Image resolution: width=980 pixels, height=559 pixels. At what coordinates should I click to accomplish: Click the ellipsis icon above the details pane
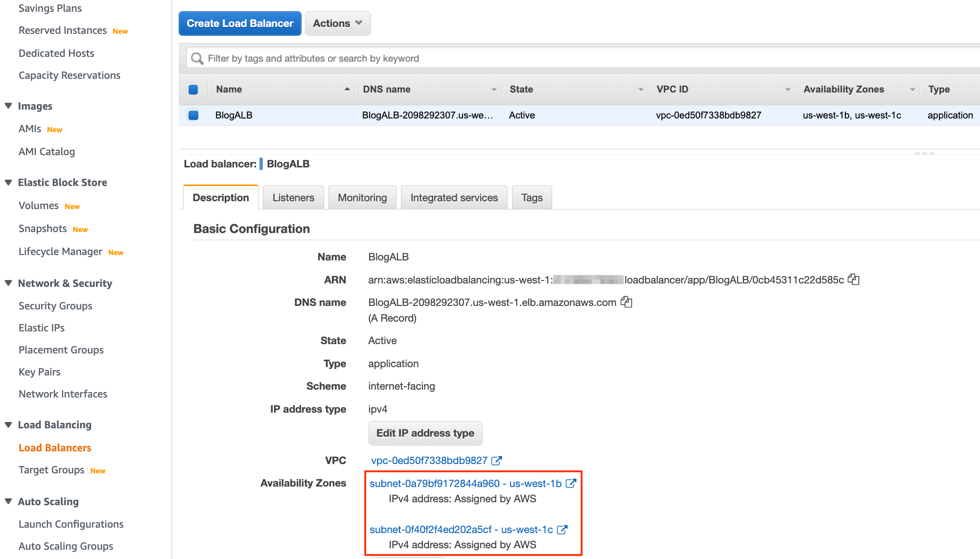pyautogui.click(x=925, y=153)
